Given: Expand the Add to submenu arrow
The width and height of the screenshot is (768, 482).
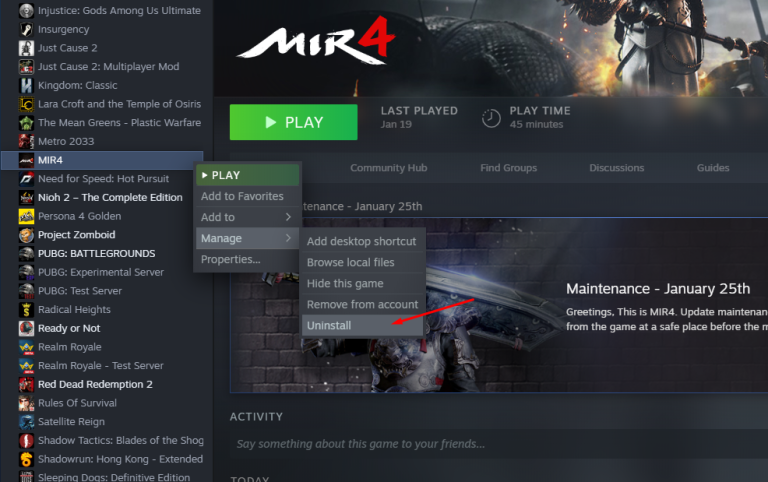Looking at the screenshot, I should (x=288, y=217).
